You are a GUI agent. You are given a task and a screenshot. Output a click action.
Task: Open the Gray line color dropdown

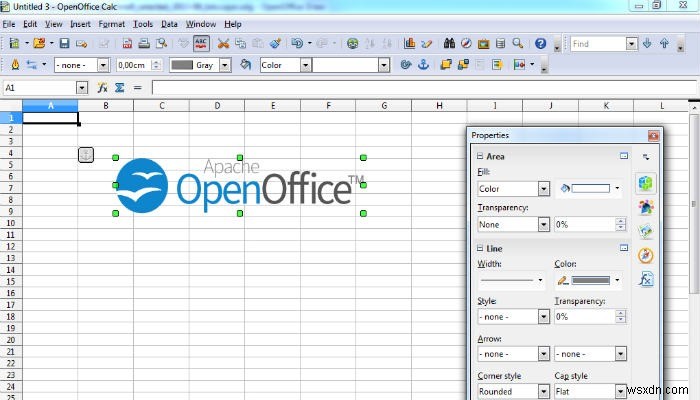225,65
